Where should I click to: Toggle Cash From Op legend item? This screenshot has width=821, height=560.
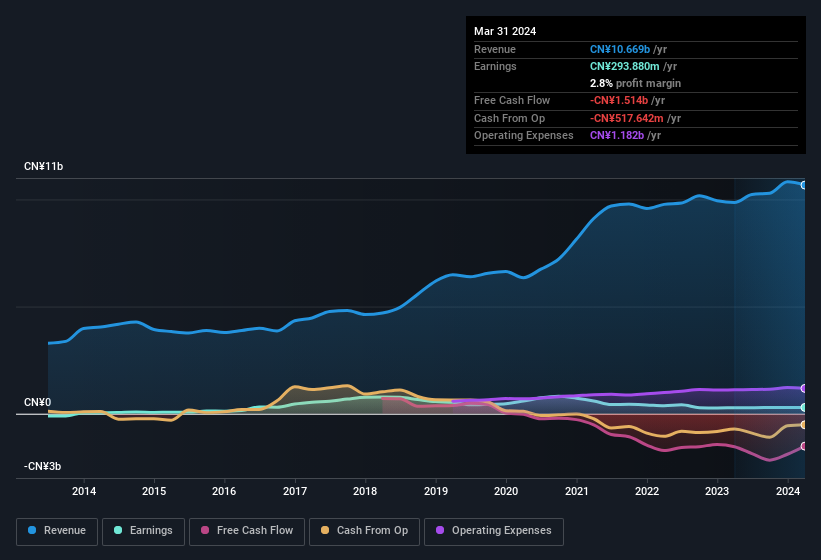[x=363, y=531]
